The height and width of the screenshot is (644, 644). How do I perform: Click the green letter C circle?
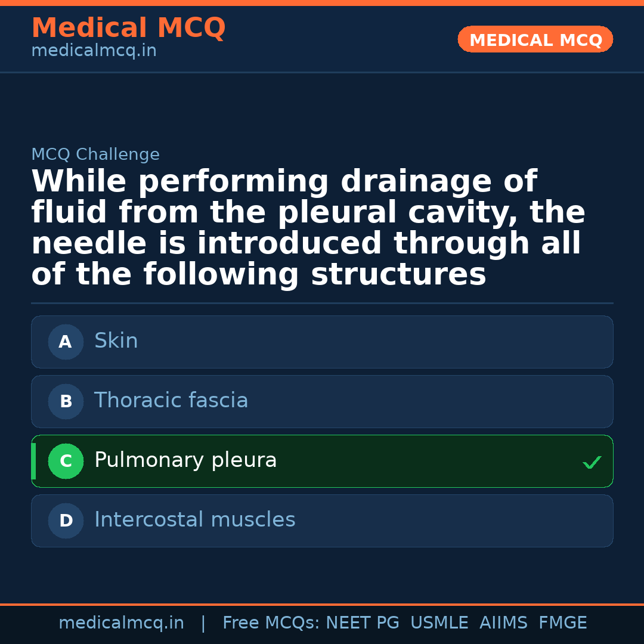coord(66,461)
